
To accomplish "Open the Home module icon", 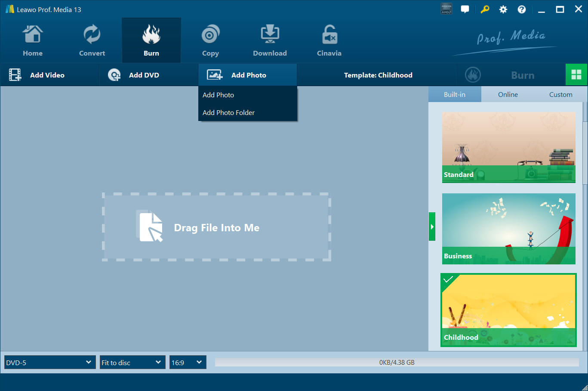I will pyautogui.click(x=33, y=35).
